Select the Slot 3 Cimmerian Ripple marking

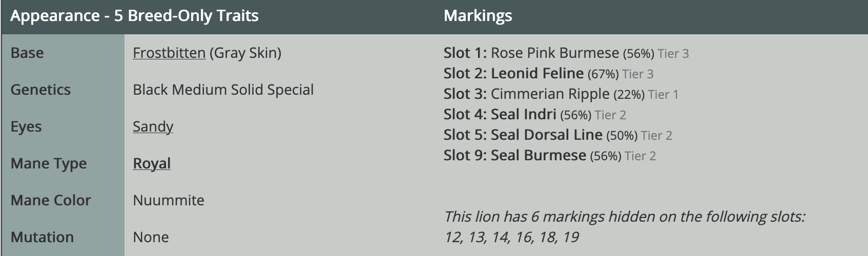(x=561, y=94)
